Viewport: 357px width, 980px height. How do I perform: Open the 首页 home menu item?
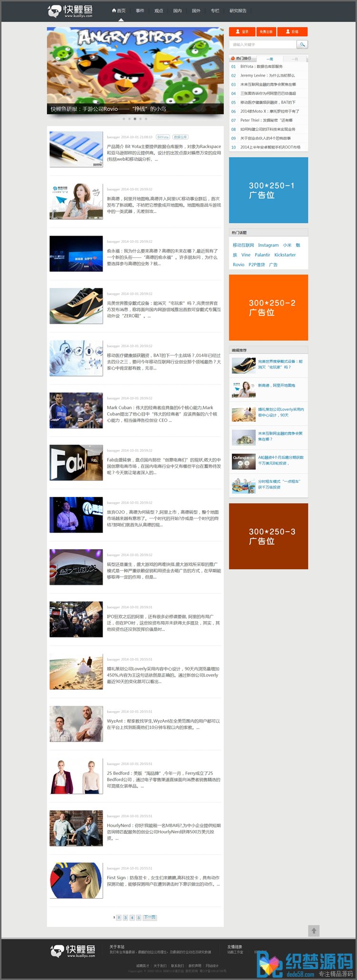point(119,10)
